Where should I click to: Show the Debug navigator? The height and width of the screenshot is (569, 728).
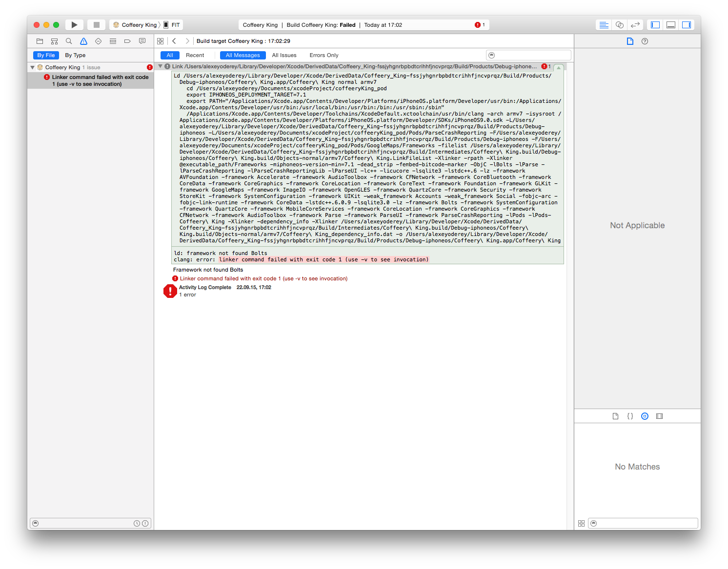(113, 41)
